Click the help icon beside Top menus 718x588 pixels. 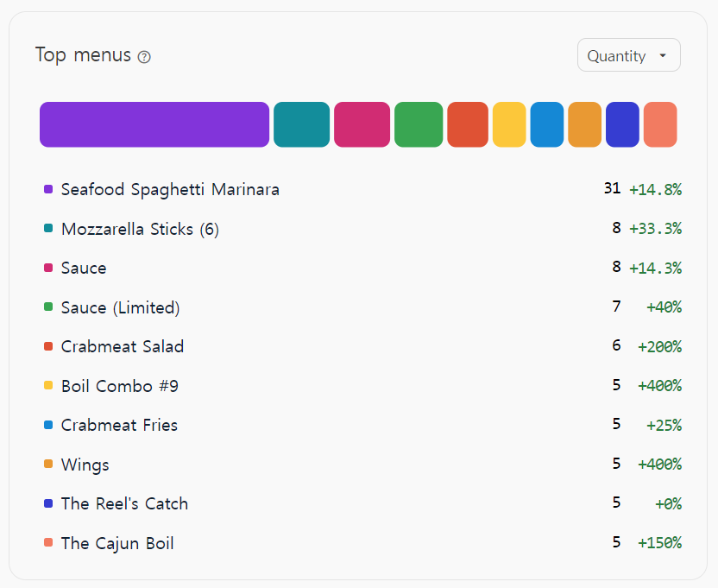click(x=144, y=57)
